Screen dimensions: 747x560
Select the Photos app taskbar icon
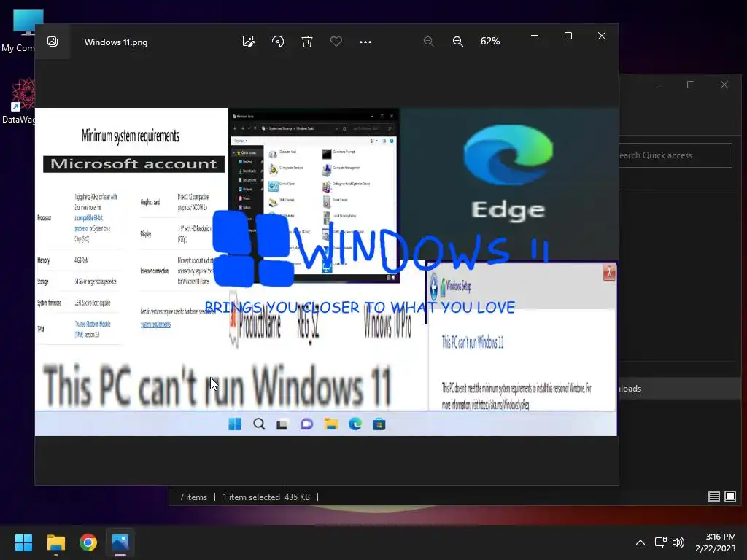[x=120, y=542]
